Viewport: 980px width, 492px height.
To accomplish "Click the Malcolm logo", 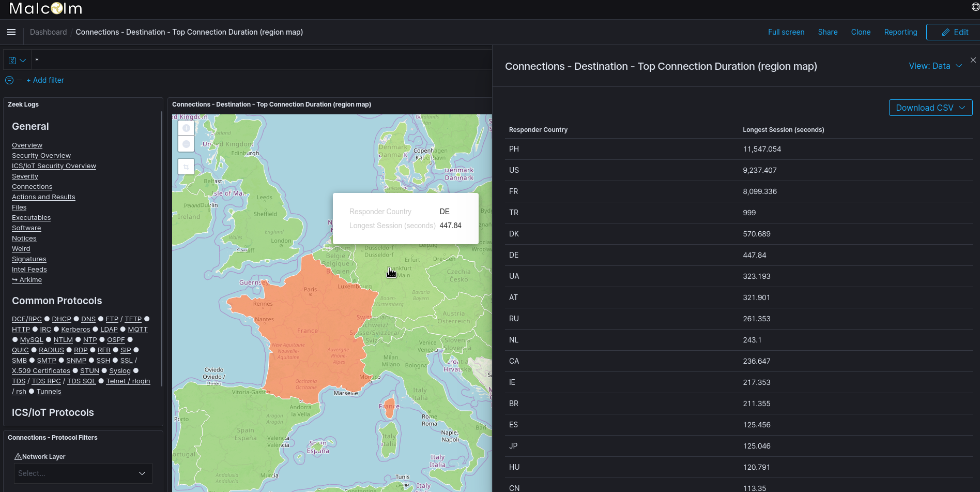I will [45, 8].
